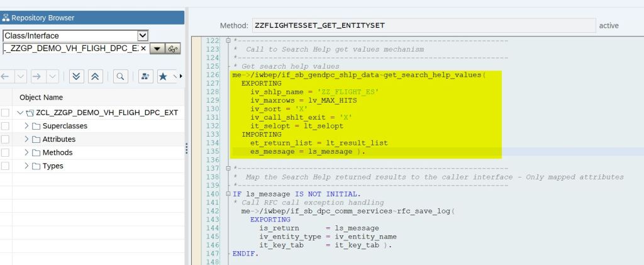Select row checkbox for Types
The width and height of the screenshot is (644, 265).
[5, 166]
